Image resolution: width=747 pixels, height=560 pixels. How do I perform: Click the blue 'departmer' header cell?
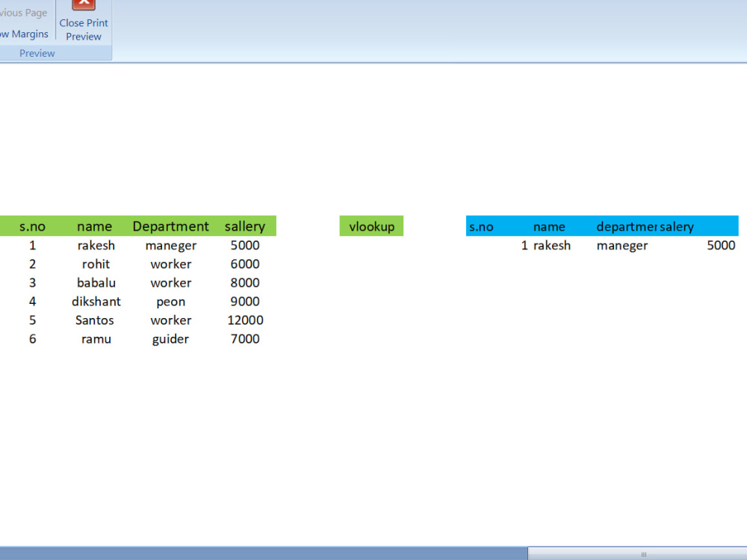point(627,227)
